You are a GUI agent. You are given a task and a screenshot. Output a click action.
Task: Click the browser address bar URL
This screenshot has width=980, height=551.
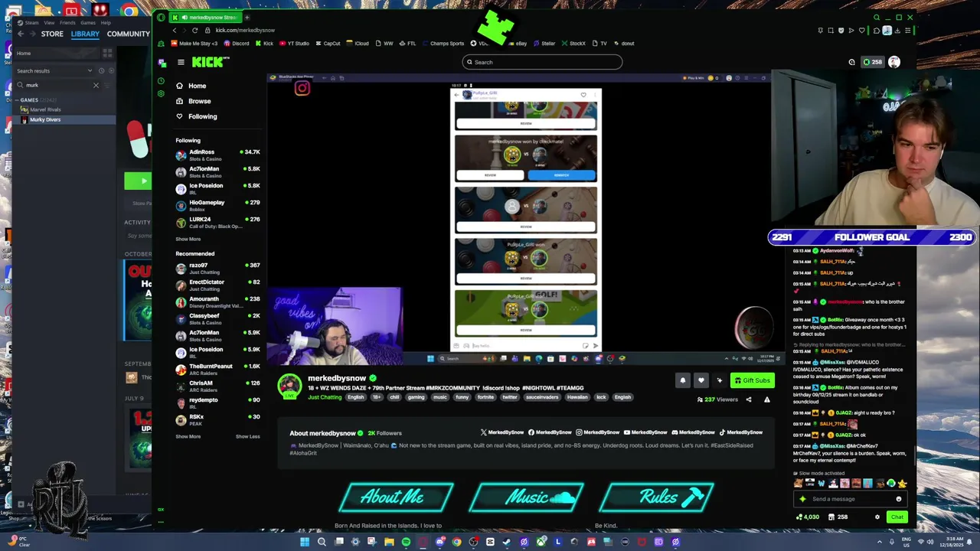click(245, 30)
